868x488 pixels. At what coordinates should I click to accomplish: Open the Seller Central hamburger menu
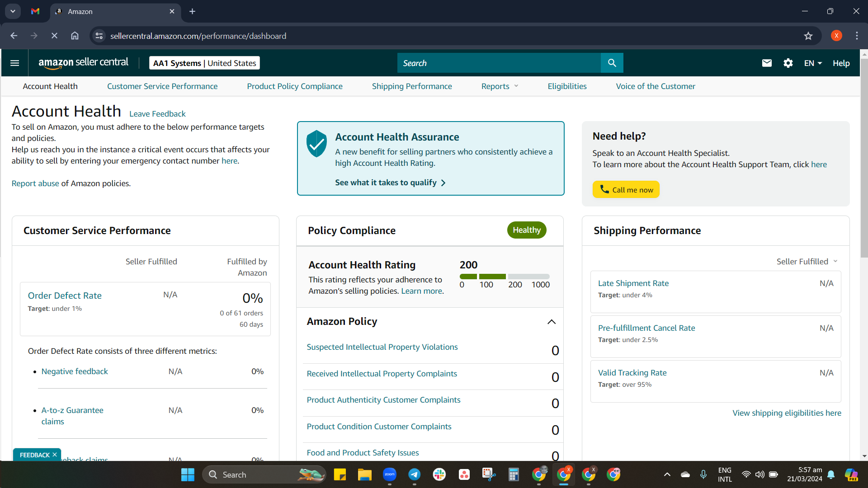(x=14, y=63)
